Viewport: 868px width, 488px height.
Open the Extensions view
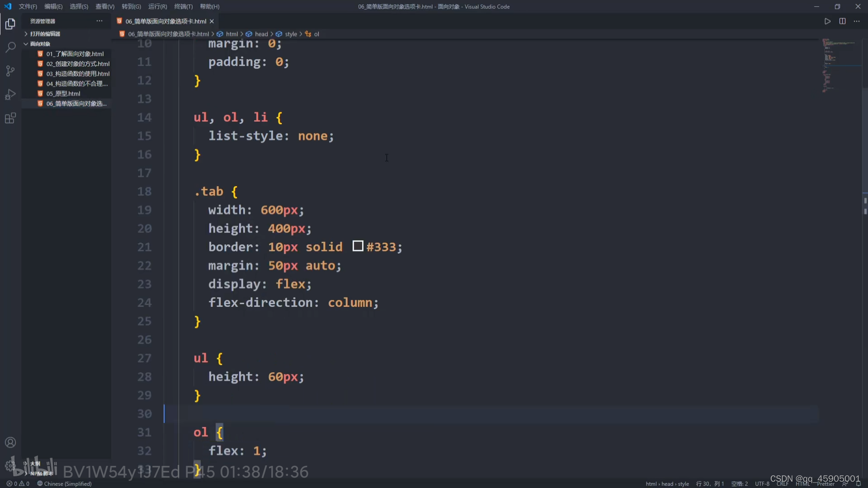point(10,118)
